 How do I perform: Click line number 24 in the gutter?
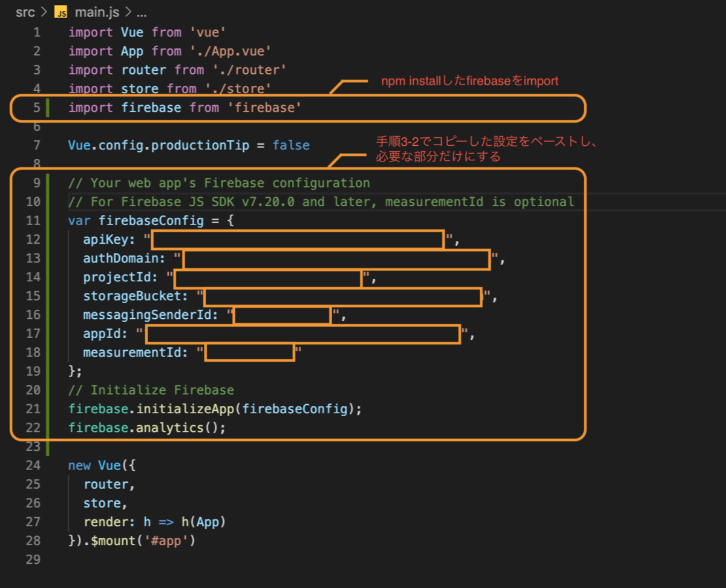tap(33, 465)
